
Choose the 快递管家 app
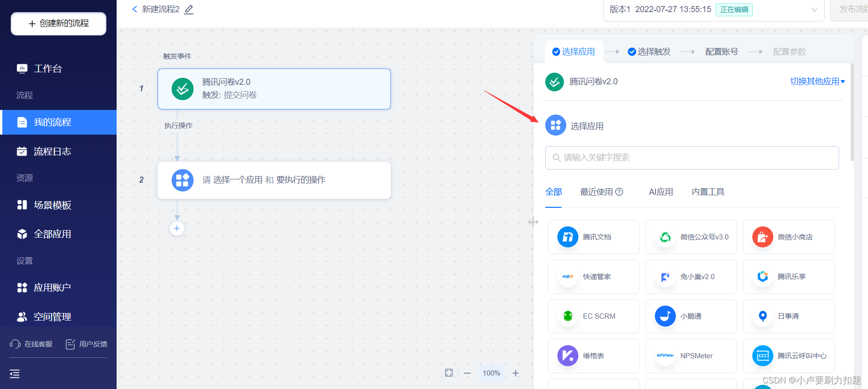click(594, 277)
